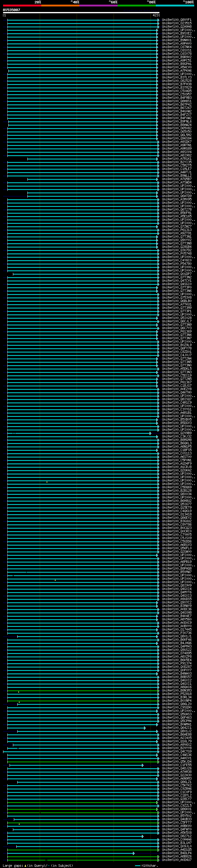Viewport: 197px width, 868px height.
Task: Click hit UniRef100_Q4CTG9
Action: (176, 751)
